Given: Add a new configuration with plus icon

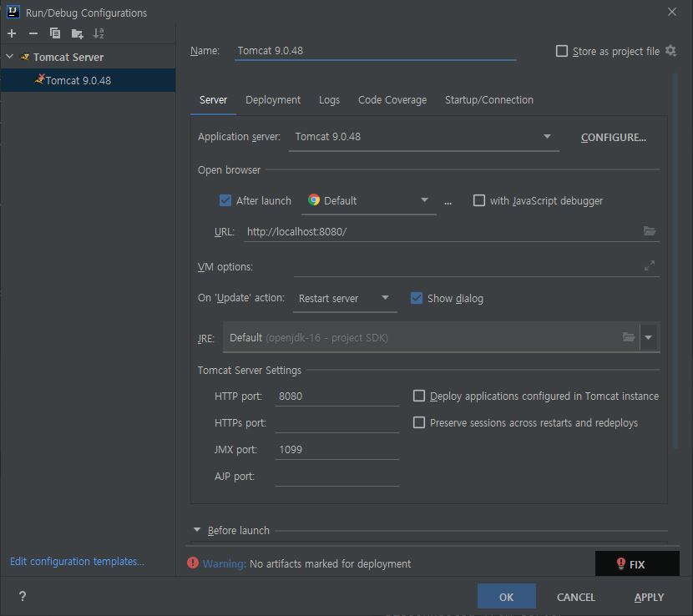Looking at the screenshot, I should click(12, 33).
